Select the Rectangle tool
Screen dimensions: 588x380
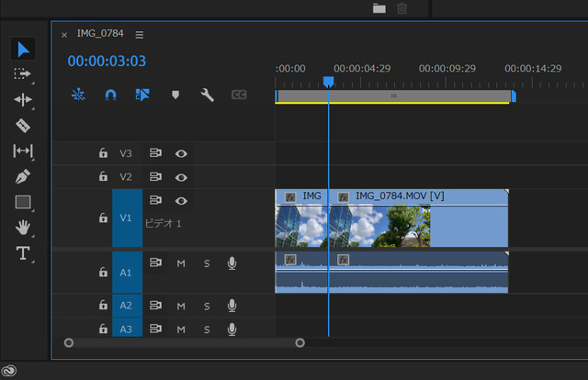click(23, 202)
